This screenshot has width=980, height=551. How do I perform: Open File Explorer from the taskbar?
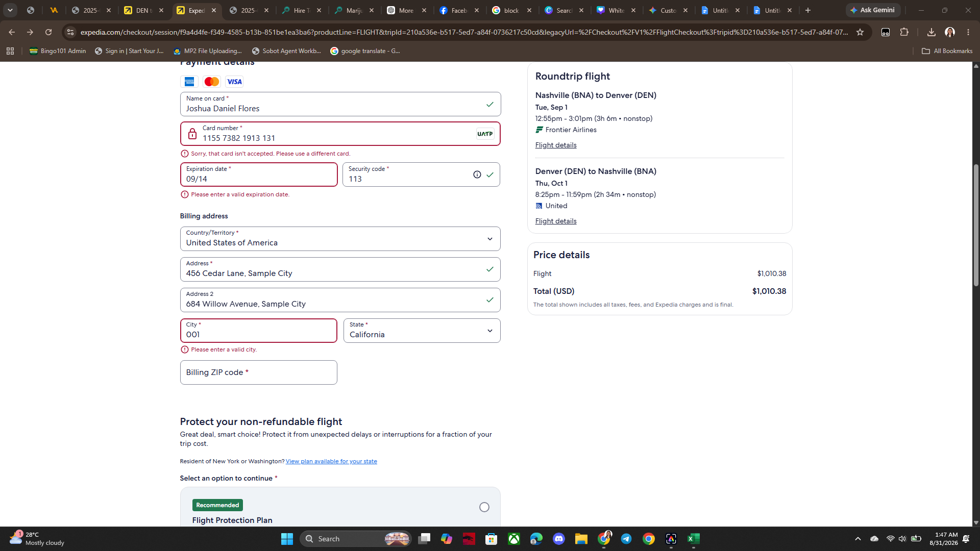[581, 539]
